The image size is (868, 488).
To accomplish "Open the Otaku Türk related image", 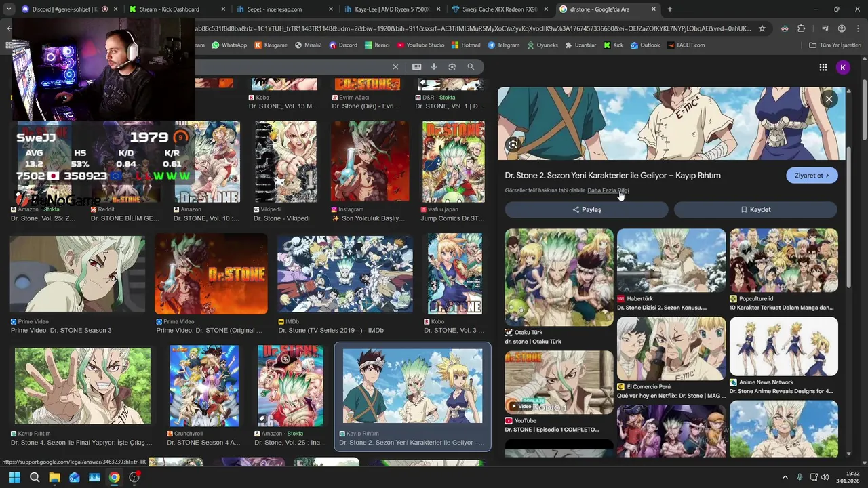I will tap(559, 277).
